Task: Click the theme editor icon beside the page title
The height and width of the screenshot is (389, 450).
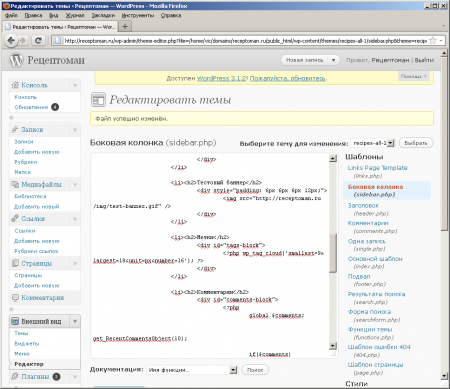Action: pyautogui.click(x=98, y=100)
